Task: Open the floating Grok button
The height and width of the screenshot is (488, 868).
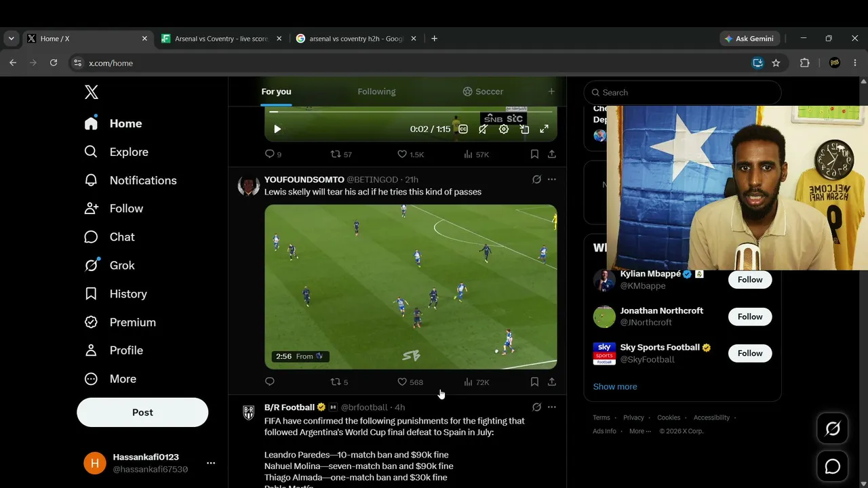Action: 832,429
